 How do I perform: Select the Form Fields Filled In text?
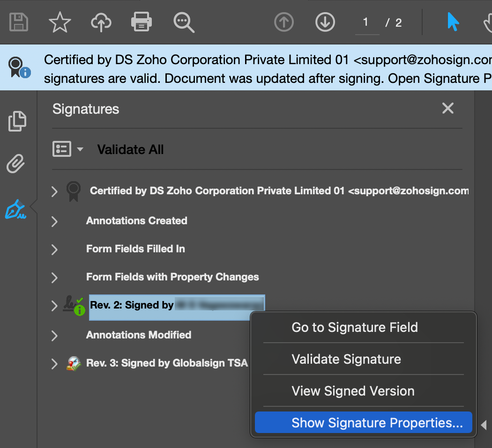click(135, 249)
